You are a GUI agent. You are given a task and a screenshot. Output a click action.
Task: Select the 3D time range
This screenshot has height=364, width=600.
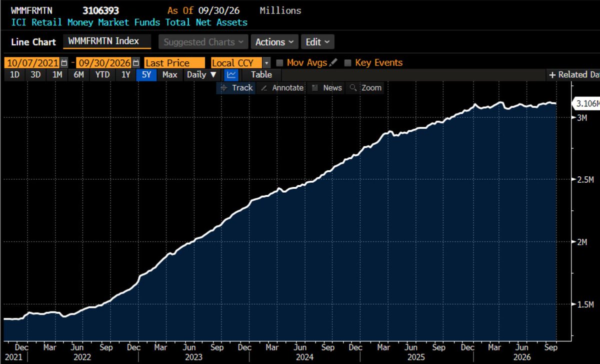pos(35,75)
